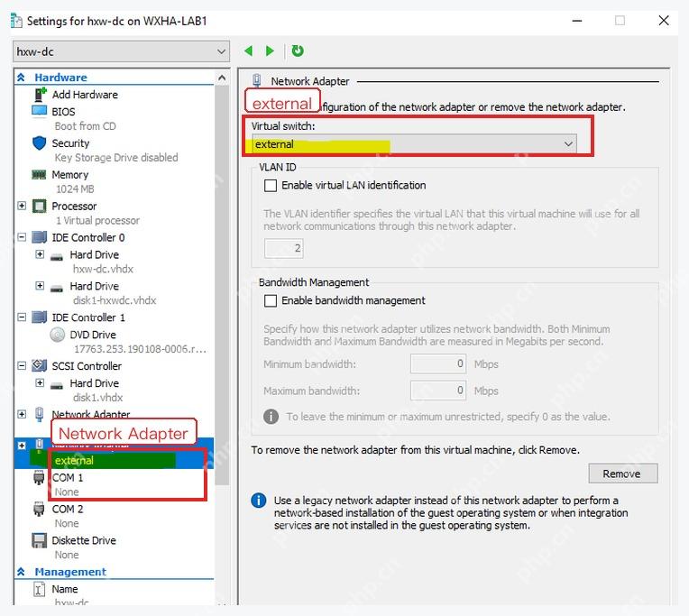Viewport: 689px width, 616px height.
Task: Select the IDE Controller 0 icon
Action: click(x=39, y=237)
